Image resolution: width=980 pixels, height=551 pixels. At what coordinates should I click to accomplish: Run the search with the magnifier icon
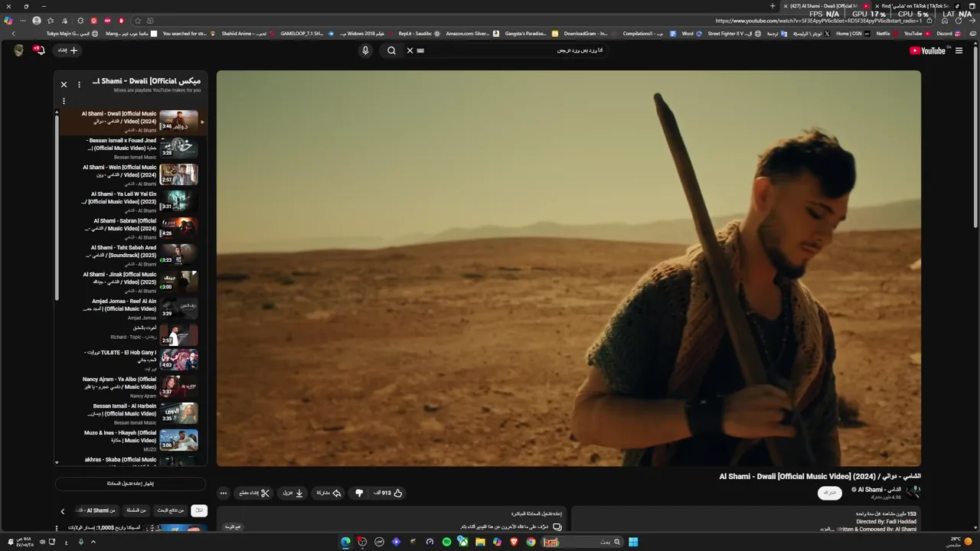coord(391,51)
